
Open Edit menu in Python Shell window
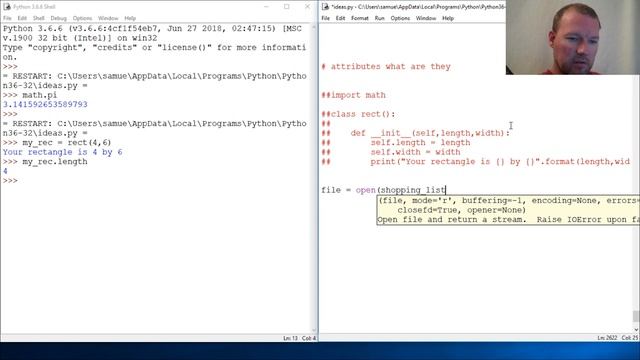coord(22,18)
